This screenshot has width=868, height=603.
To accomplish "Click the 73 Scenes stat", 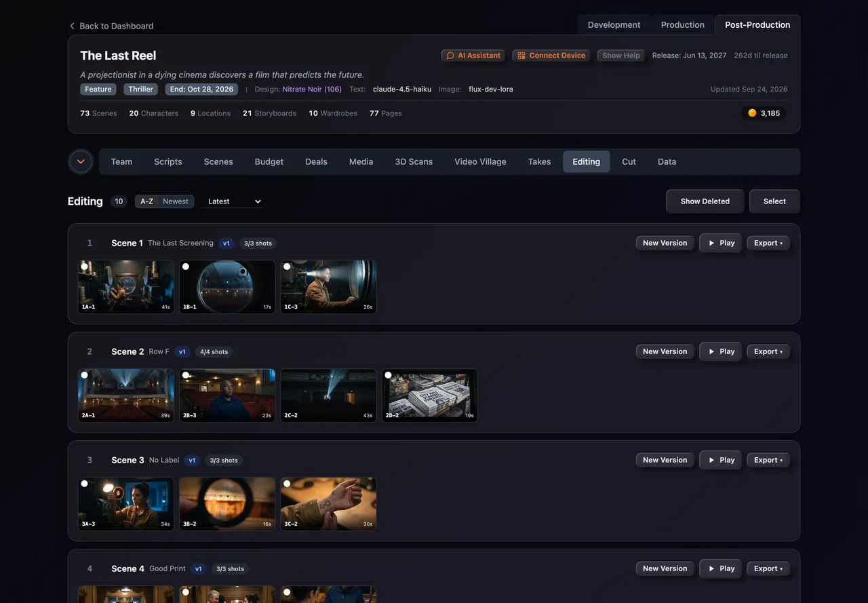I will [98, 113].
